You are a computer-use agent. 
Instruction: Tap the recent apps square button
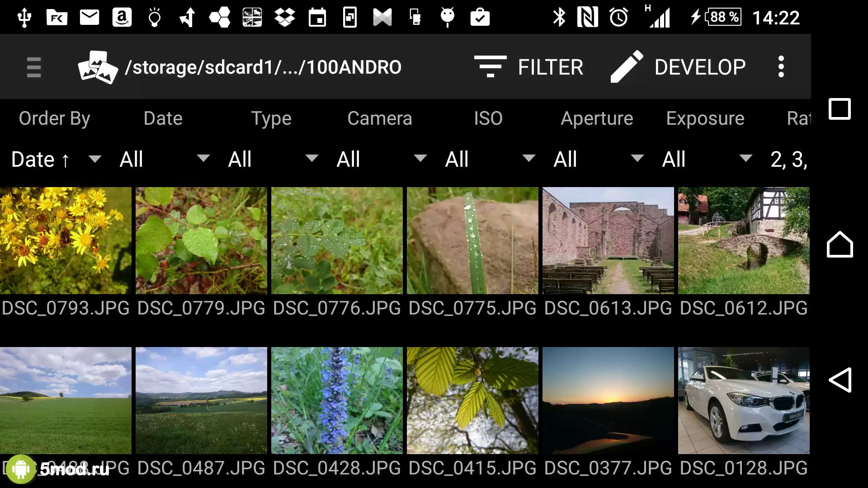[x=840, y=109]
